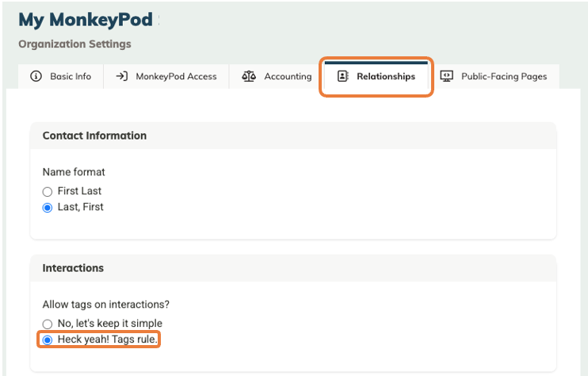Click the My MonkeyPod heading

tap(86, 21)
